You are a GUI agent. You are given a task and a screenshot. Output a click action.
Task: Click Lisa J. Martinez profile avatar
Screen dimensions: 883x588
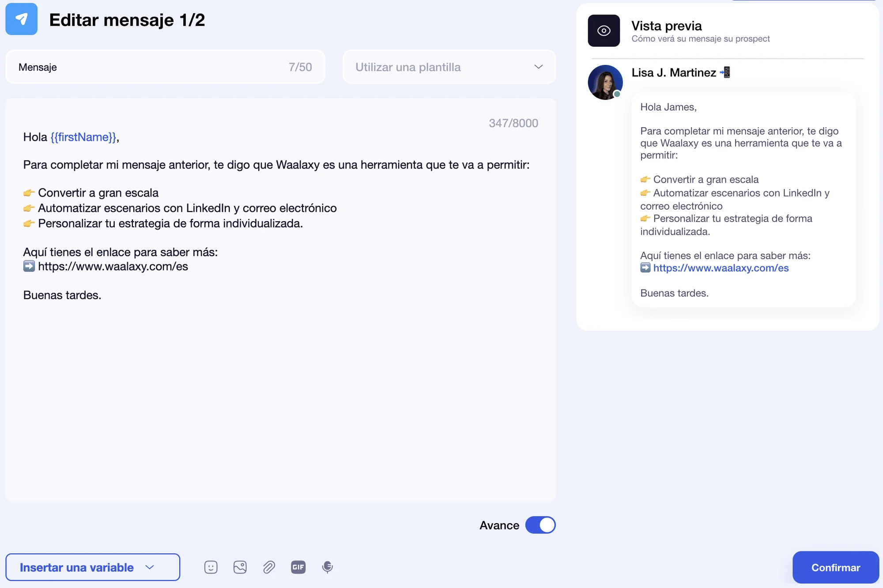[x=605, y=83]
